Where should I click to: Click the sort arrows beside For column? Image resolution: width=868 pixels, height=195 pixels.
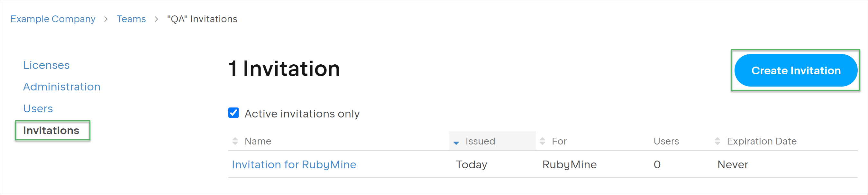click(x=542, y=141)
